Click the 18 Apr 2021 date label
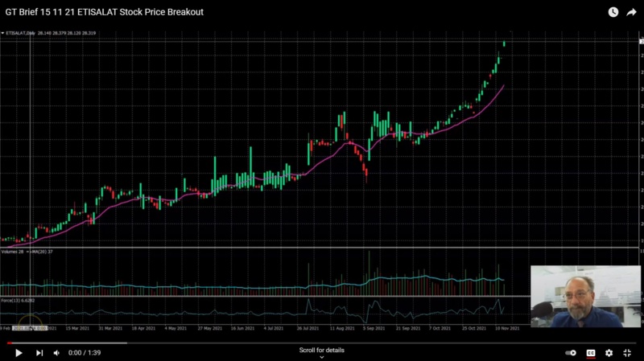 tap(143, 328)
